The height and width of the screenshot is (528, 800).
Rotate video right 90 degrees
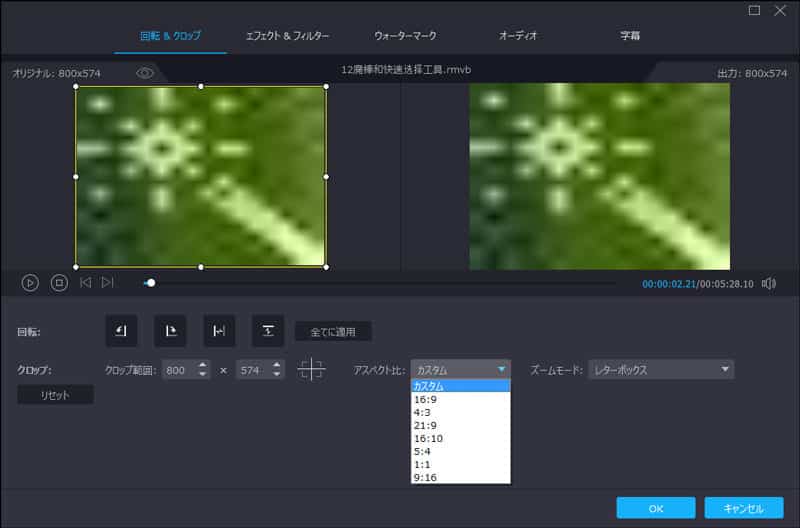[x=170, y=331]
